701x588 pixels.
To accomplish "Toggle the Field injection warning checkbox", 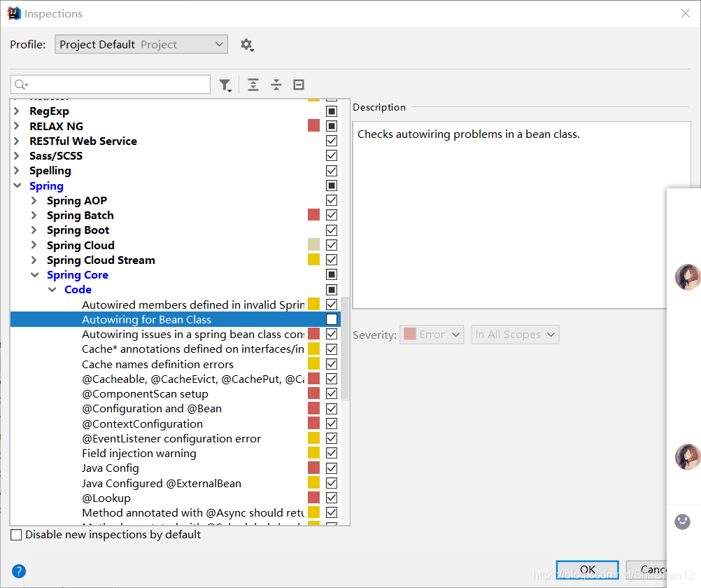I will point(332,453).
